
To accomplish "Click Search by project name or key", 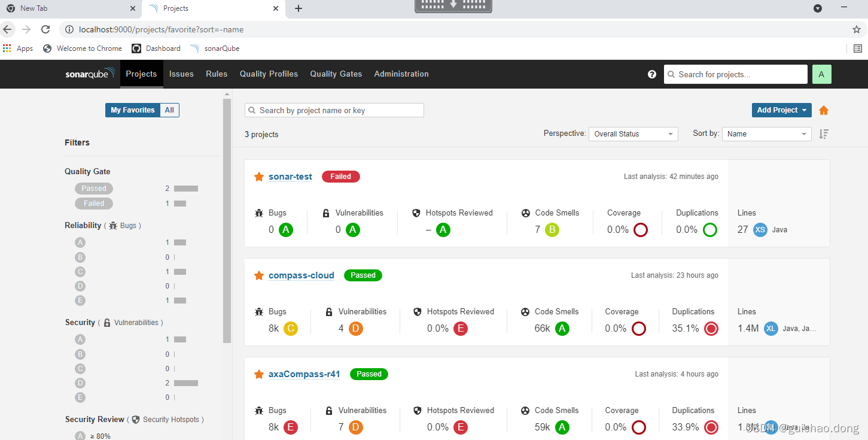I will 334,110.
